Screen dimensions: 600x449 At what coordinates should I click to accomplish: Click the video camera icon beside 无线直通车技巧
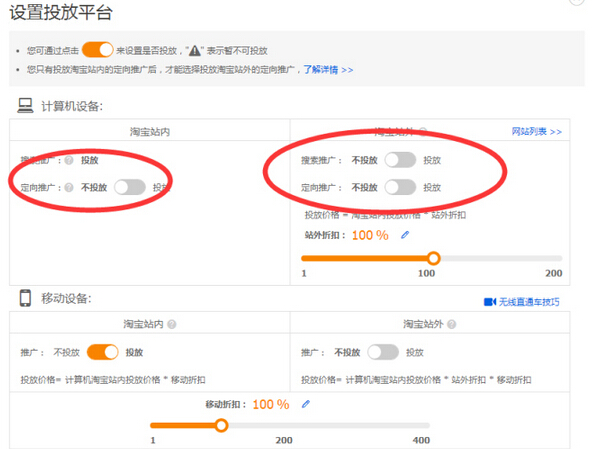click(x=490, y=302)
